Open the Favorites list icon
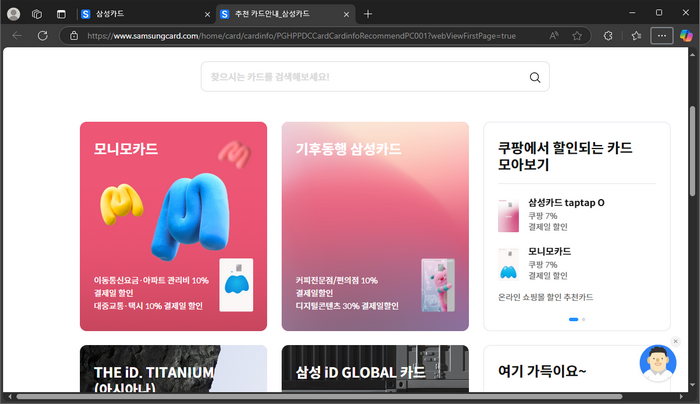Viewport: 700px width, 404px height. (636, 36)
